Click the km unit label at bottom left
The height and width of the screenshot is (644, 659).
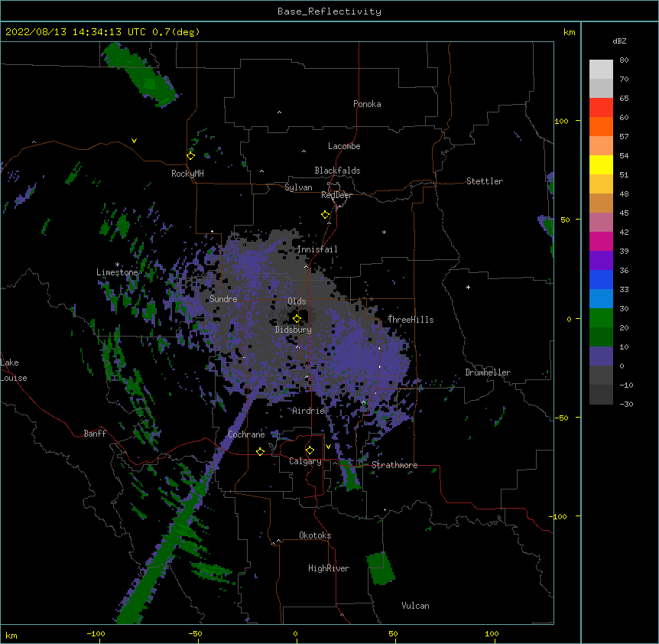pyautogui.click(x=11, y=635)
